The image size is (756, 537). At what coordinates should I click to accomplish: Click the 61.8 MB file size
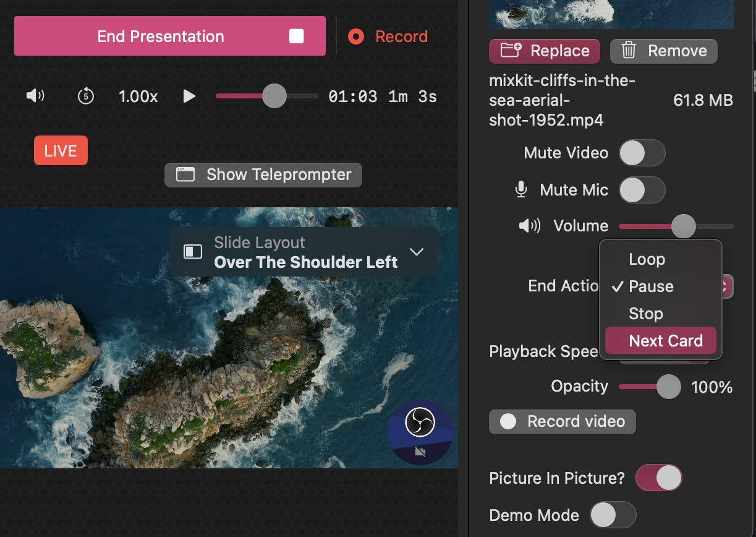[x=703, y=100]
